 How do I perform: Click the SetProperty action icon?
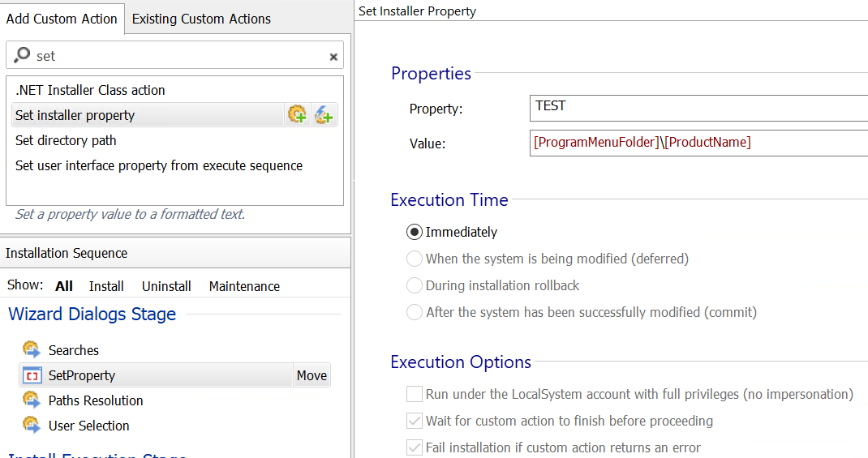[32, 375]
